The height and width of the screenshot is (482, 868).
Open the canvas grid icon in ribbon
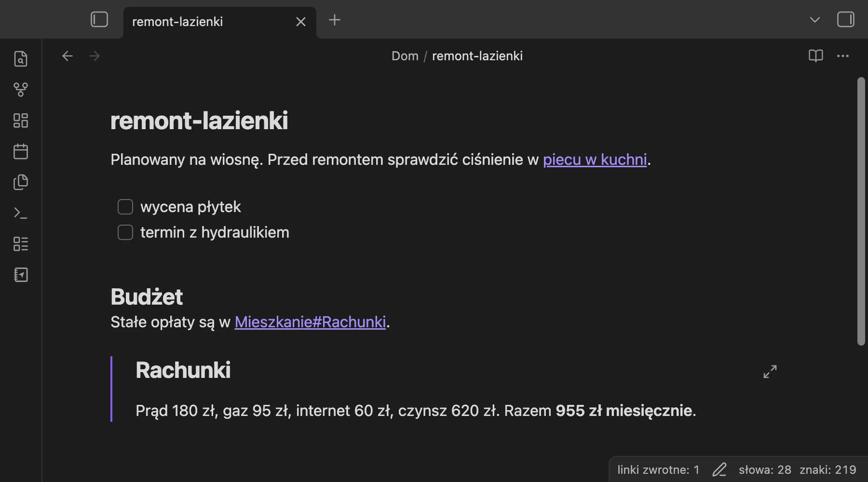(21, 120)
